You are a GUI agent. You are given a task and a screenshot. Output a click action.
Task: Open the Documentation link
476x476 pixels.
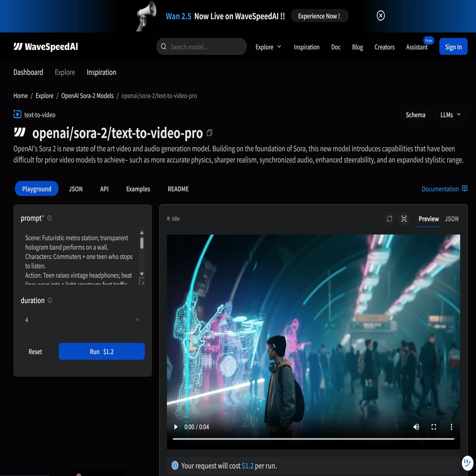pyautogui.click(x=440, y=189)
